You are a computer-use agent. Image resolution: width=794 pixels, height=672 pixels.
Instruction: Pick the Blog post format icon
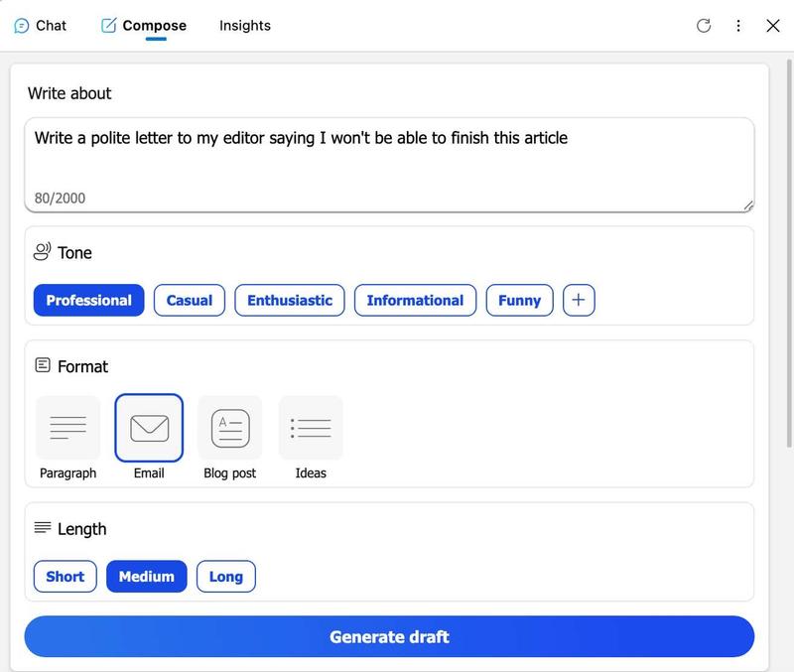coord(229,428)
